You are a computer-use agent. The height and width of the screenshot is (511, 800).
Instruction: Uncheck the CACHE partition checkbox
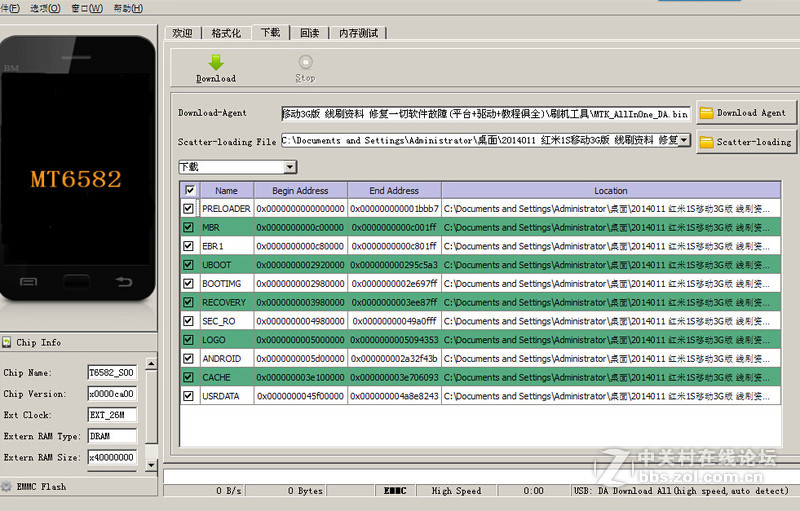pos(188,377)
